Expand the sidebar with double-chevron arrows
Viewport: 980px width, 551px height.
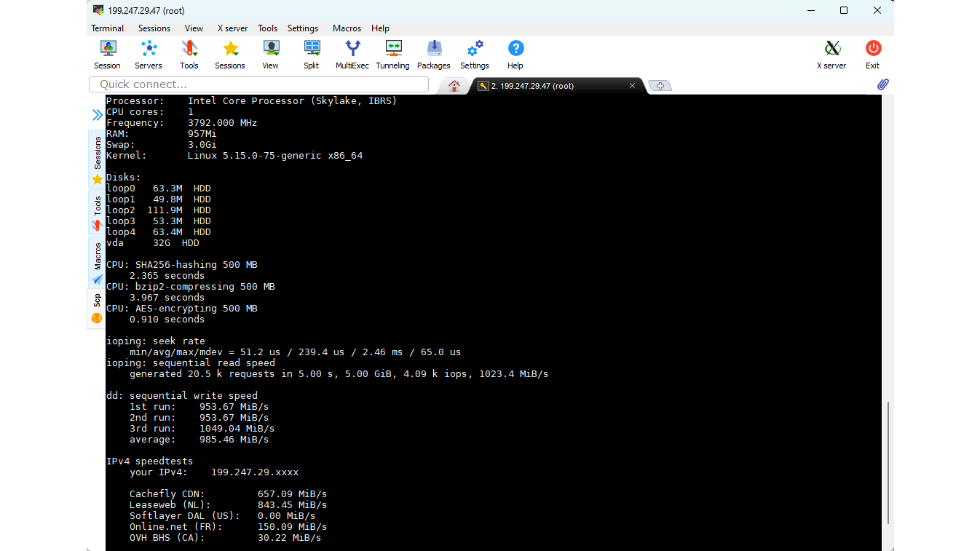click(x=97, y=115)
